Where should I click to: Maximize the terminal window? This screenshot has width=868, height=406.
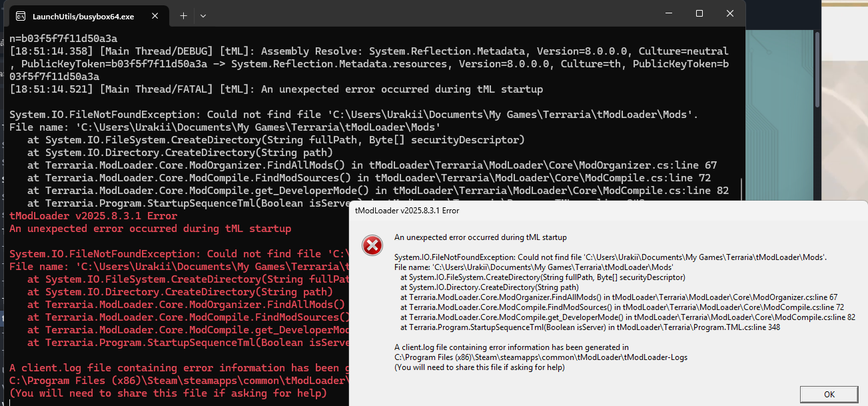pyautogui.click(x=699, y=13)
